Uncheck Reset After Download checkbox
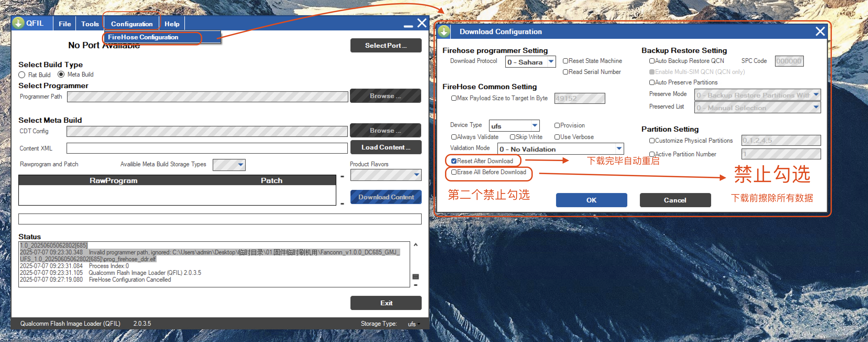 coord(454,161)
